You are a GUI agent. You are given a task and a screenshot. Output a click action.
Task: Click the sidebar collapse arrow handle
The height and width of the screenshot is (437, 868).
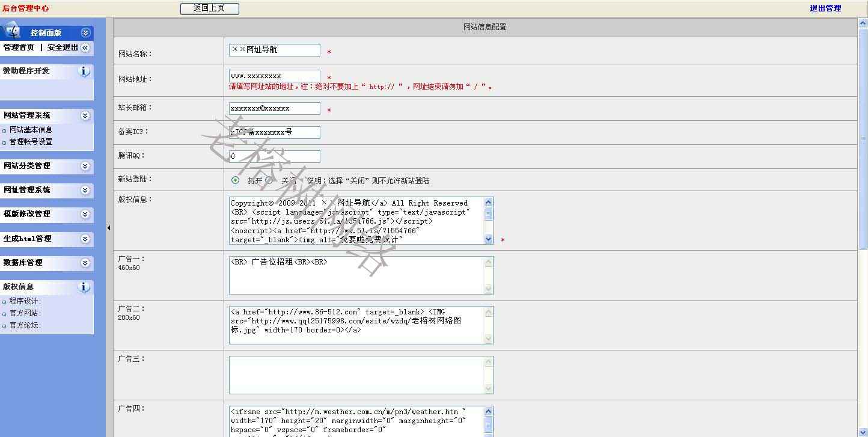(109, 228)
